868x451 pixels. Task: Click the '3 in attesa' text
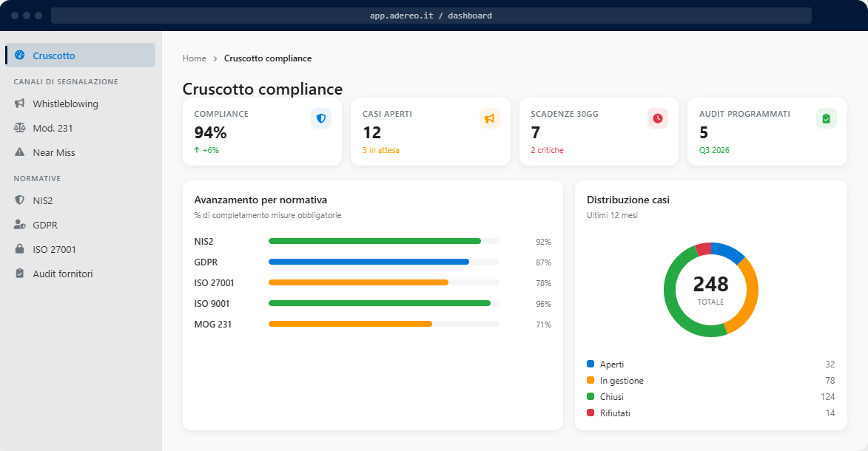(x=381, y=150)
